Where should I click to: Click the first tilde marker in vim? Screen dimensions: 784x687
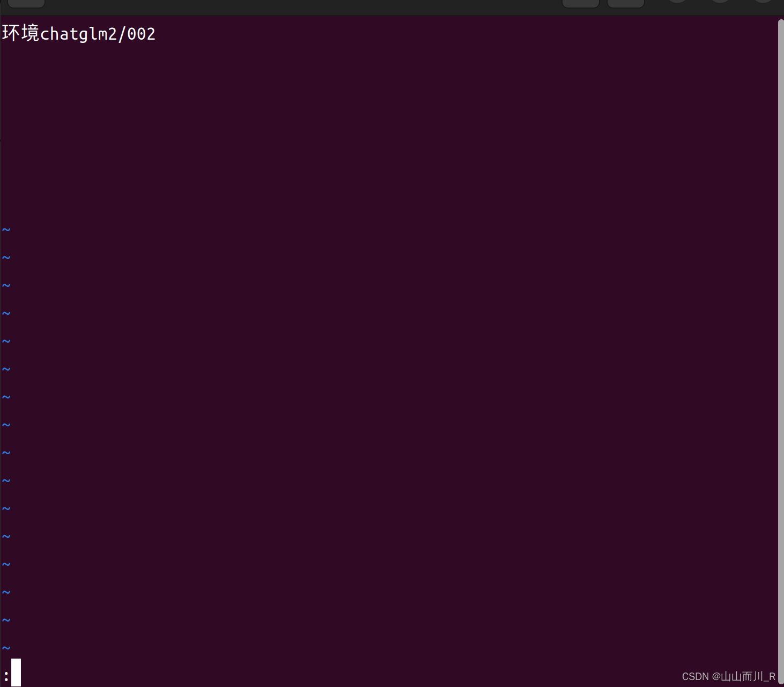6,230
